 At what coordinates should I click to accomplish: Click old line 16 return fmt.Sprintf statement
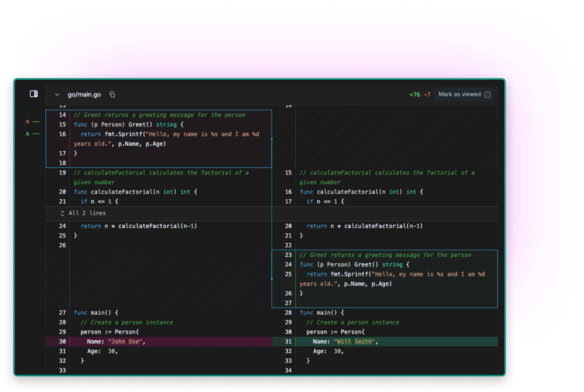click(167, 139)
